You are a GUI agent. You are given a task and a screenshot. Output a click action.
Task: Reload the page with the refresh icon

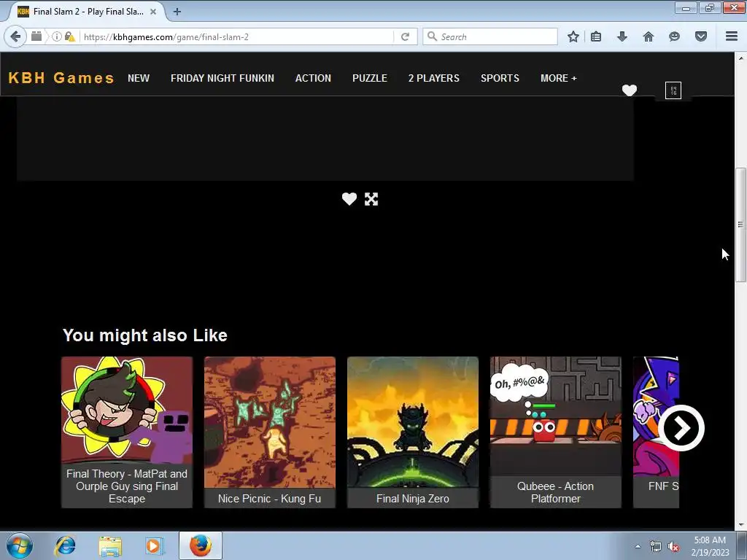(x=405, y=36)
